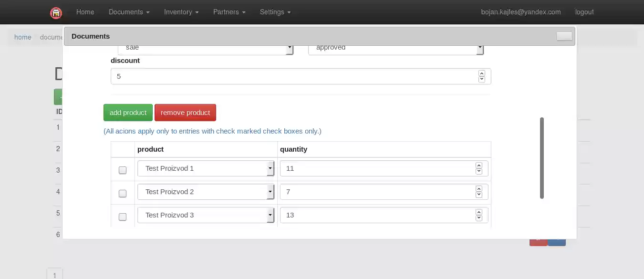
Task: Click the green add product button
Action: pos(128,112)
